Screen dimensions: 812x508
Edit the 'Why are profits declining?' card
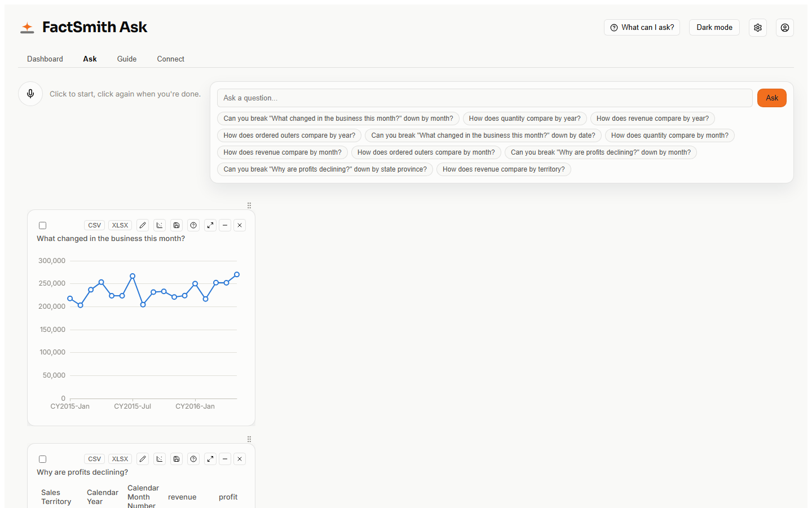(x=143, y=459)
